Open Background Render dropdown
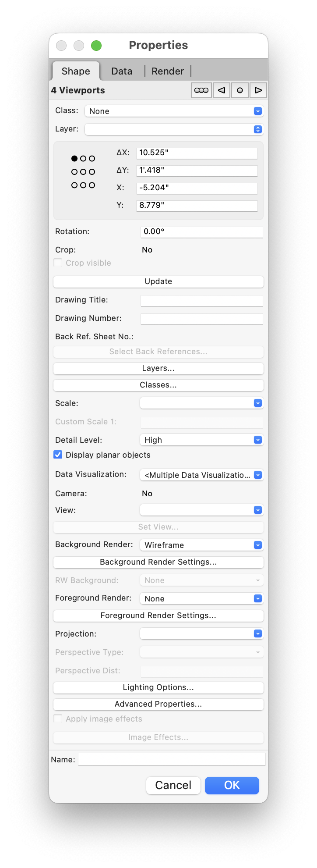Image resolution: width=317 pixels, height=868 pixels. pos(201,545)
